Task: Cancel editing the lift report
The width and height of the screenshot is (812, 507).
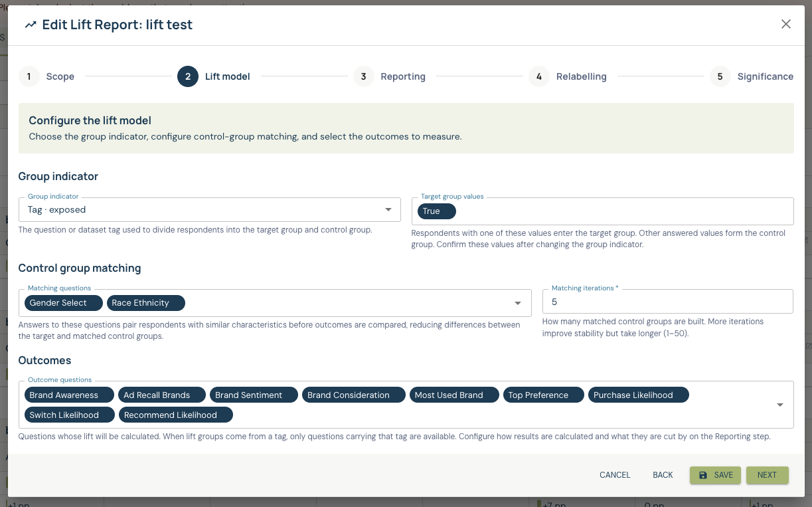Action: point(615,475)
